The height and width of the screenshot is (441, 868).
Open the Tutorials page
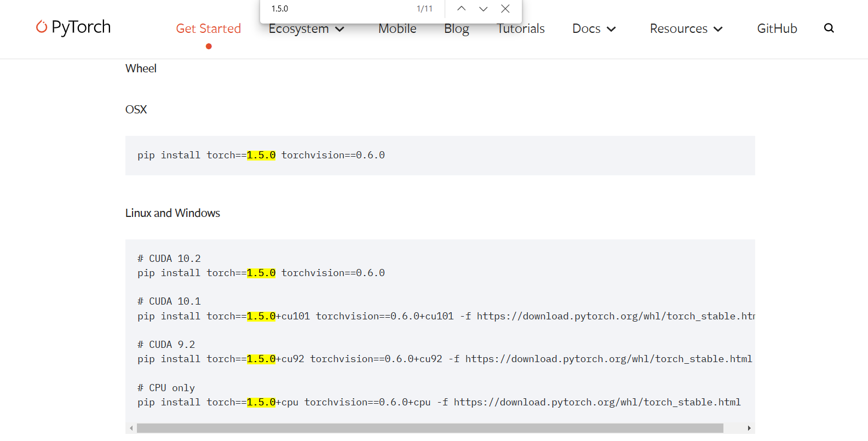pyautogui.click(x=521, y=28)
